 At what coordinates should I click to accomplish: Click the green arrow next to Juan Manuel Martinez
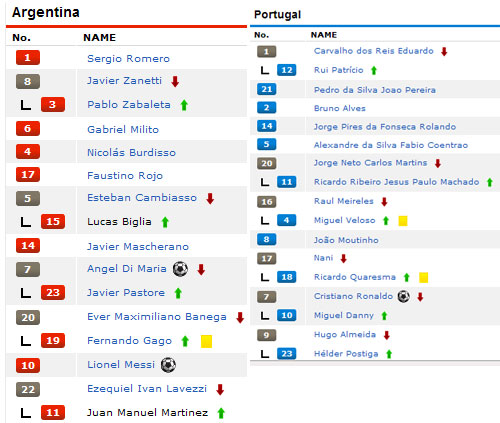pos(221,413)
